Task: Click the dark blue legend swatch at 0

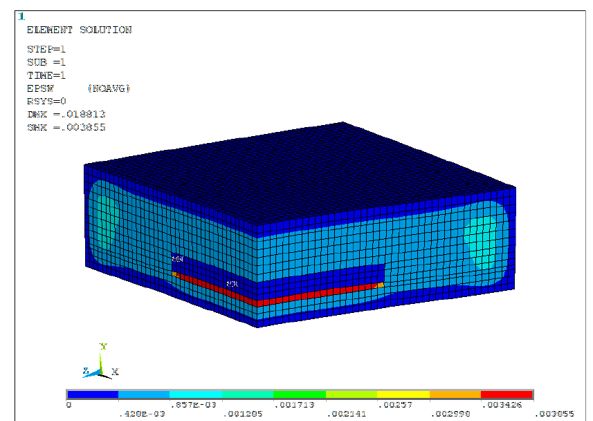Action: 93,395
